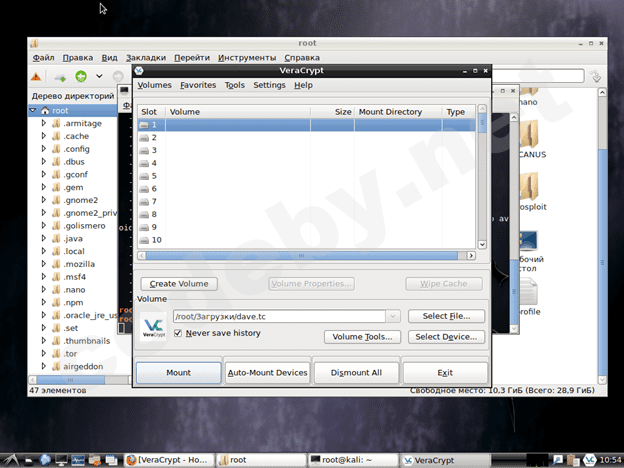The width and height of the screenshot is (624, 468).
Task: Select slot 4 in the volume list
Action: pyautogui.click(x=306, y=163)
